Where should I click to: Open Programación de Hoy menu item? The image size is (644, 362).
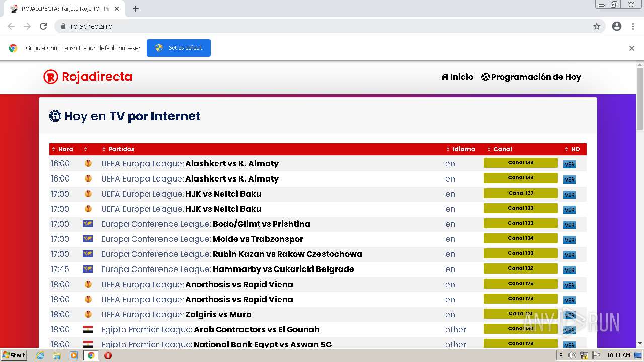click(x=531, y=77)
